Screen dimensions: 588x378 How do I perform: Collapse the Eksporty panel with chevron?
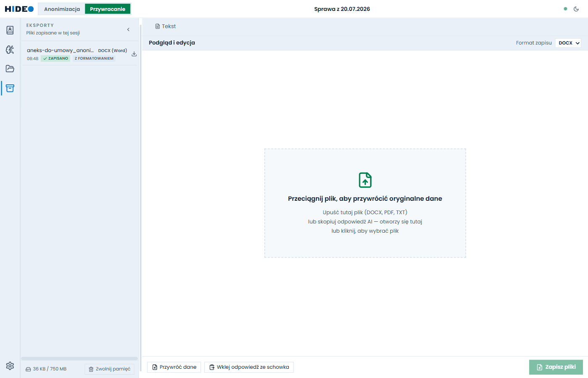(x=129, y=29)
